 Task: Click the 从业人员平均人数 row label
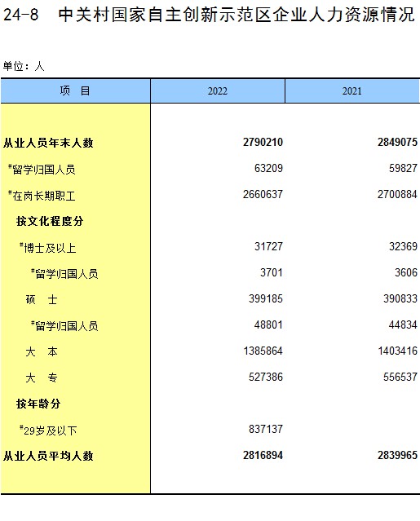click(48, 456)
